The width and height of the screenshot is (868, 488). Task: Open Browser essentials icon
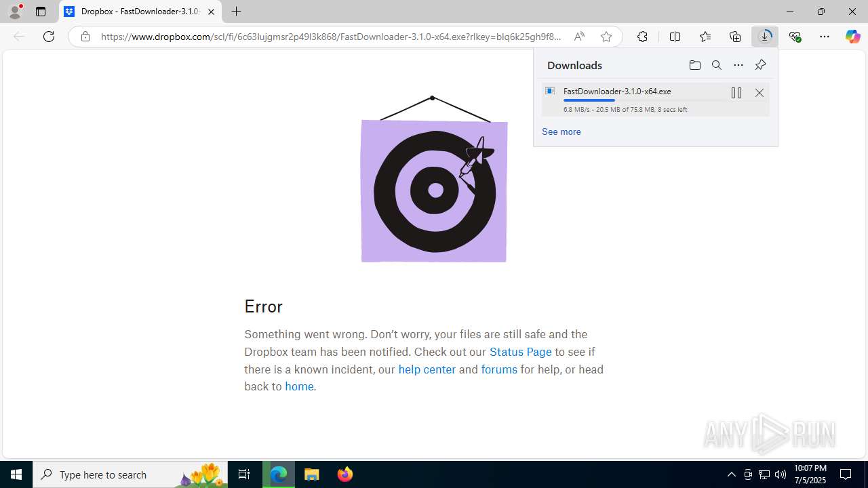(795, 37)
